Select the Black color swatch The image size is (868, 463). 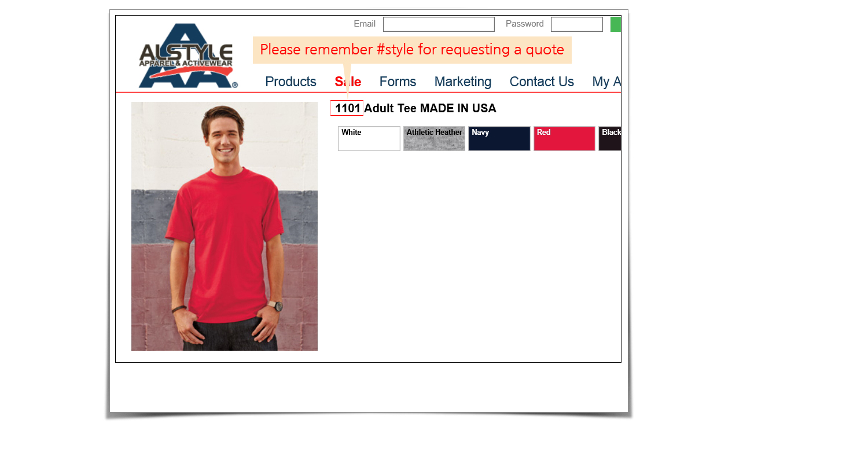[610, 139]
